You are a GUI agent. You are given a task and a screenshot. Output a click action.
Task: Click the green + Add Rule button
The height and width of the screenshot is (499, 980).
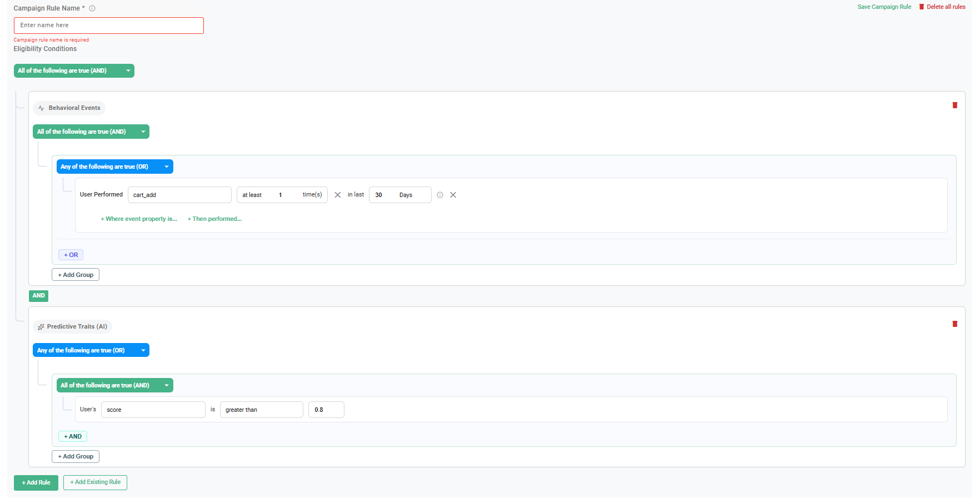[36, 483]
